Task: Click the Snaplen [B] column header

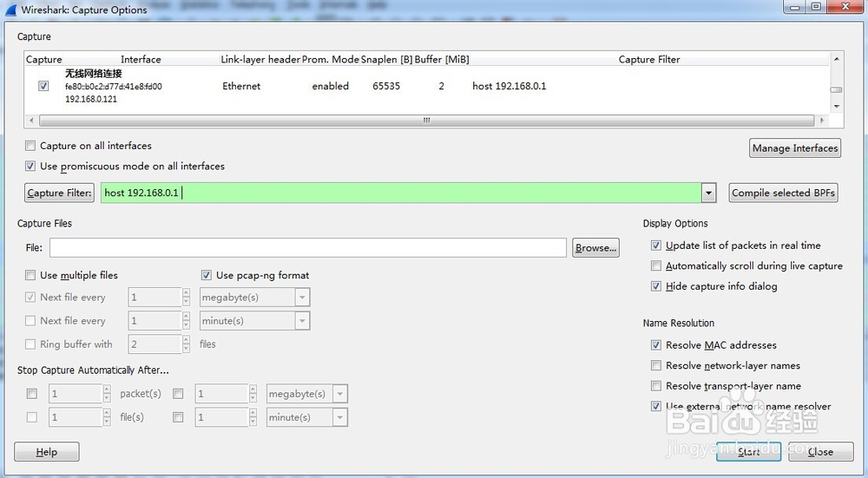Action: pyautogui.click(x=386, y=59)
